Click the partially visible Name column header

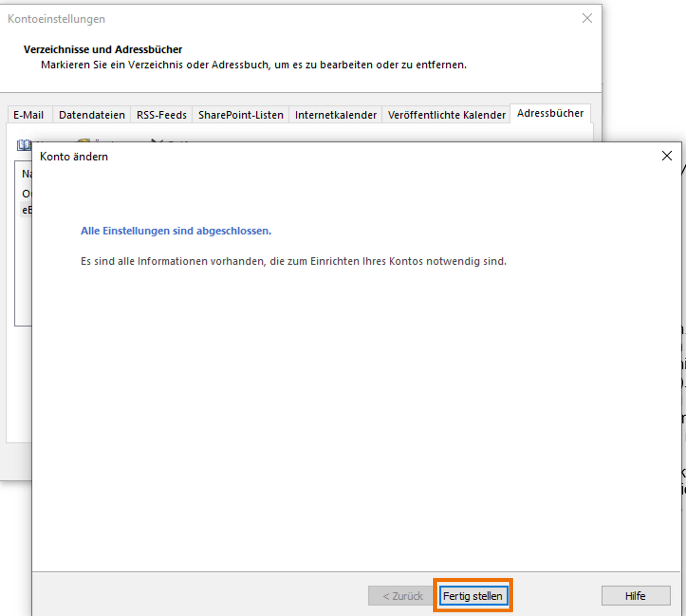point(26,174)
